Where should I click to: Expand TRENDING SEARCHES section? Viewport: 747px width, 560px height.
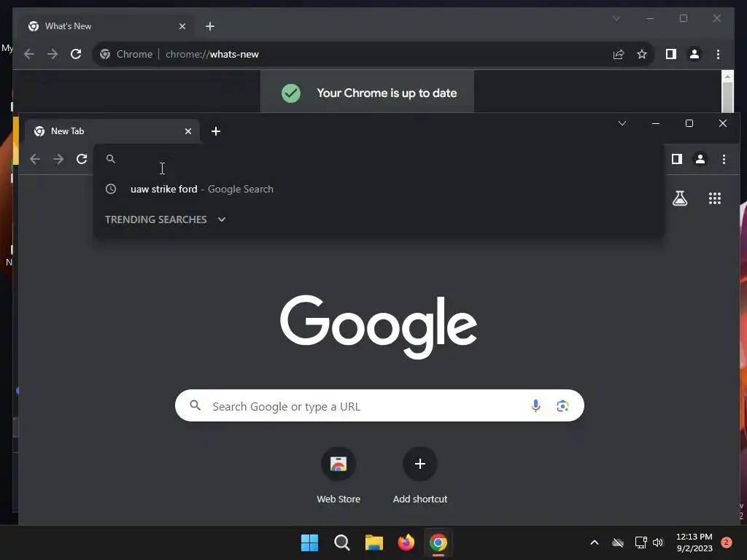(166, 219)
